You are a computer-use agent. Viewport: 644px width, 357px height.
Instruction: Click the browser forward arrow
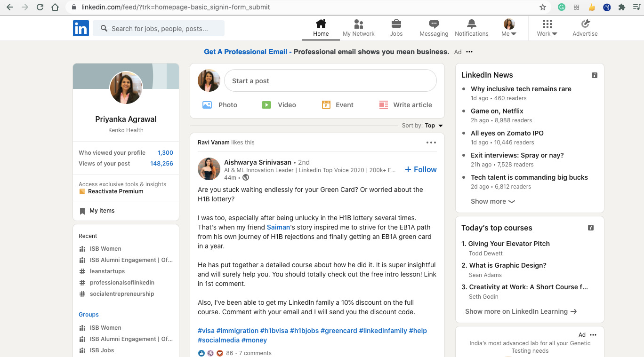tap(24, 7)
